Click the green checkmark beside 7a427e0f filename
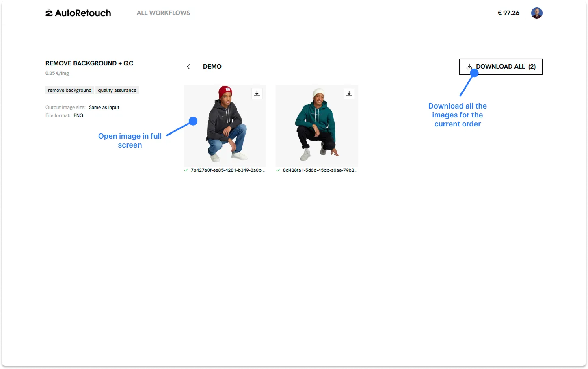Viewport: 588px width, 369px height. [186, 170]
